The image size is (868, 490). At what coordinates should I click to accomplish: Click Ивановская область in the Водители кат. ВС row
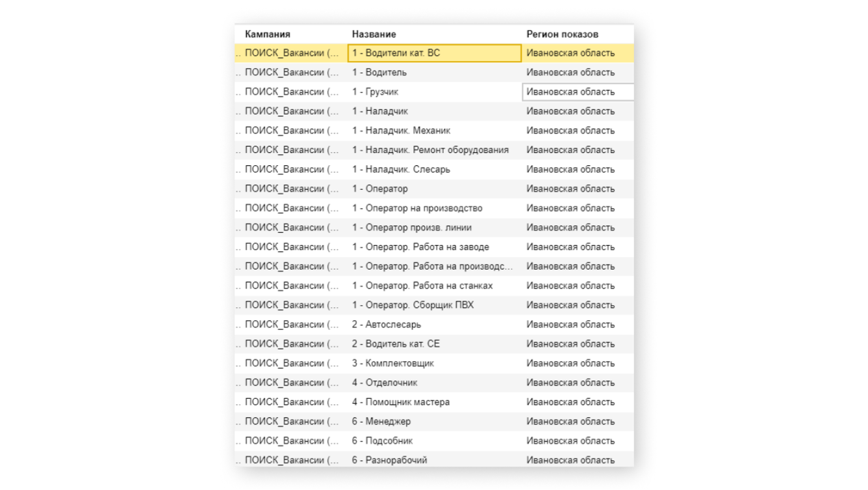pos(571,53)
